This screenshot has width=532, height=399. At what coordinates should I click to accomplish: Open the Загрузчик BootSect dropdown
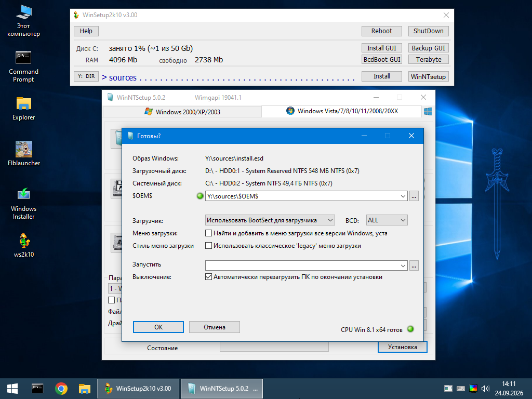pos(270,220)
